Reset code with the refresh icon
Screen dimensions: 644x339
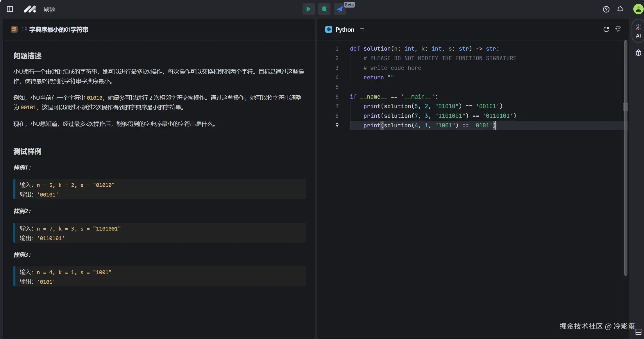[606, 29]
